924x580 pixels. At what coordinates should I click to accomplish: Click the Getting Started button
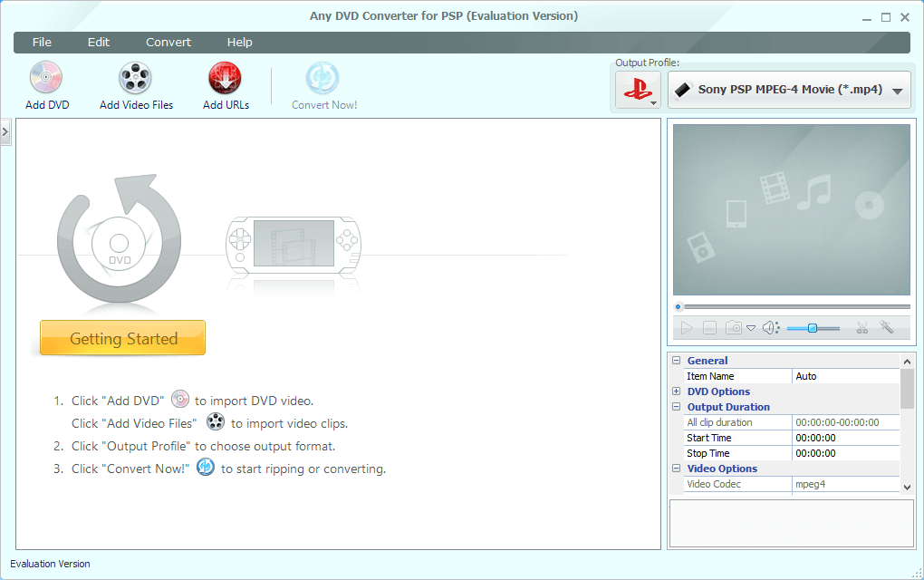tap(123, 338)
